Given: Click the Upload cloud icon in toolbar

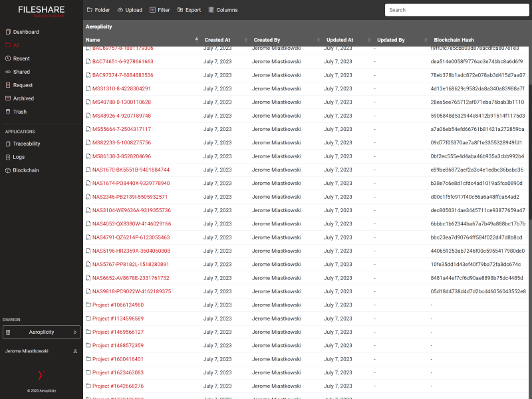Looking at the screenshot, I should 120,10.
